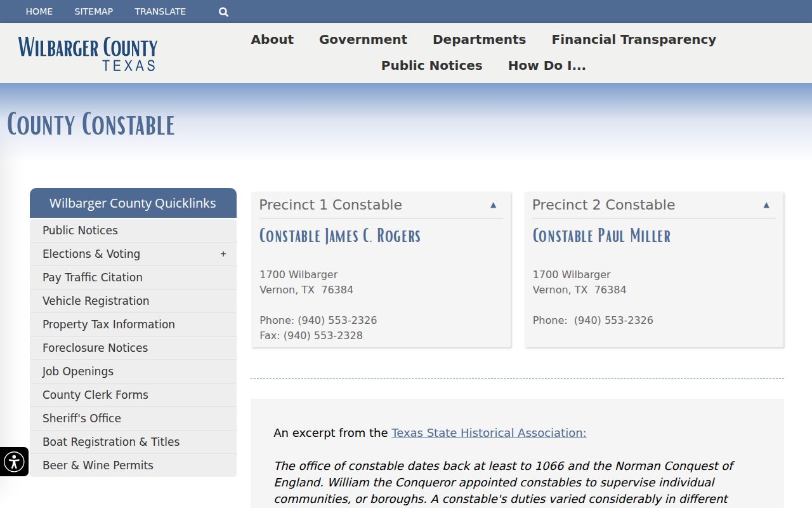
Task: Open Job Openings quicklink
Action: coord(133,371)
